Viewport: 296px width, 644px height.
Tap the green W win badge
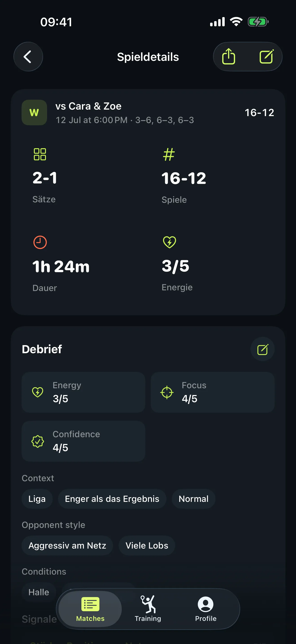coord(34,112)
